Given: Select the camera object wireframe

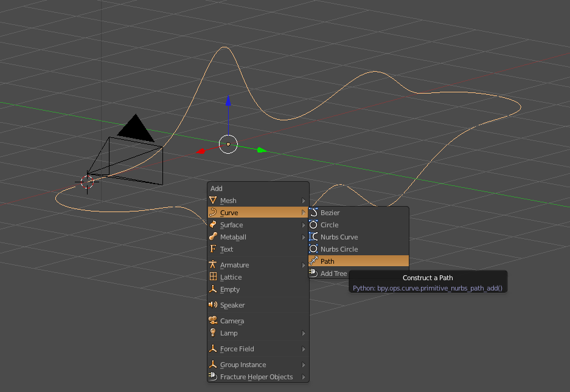Looking at the screenshot, I should (x=125, y=160).
